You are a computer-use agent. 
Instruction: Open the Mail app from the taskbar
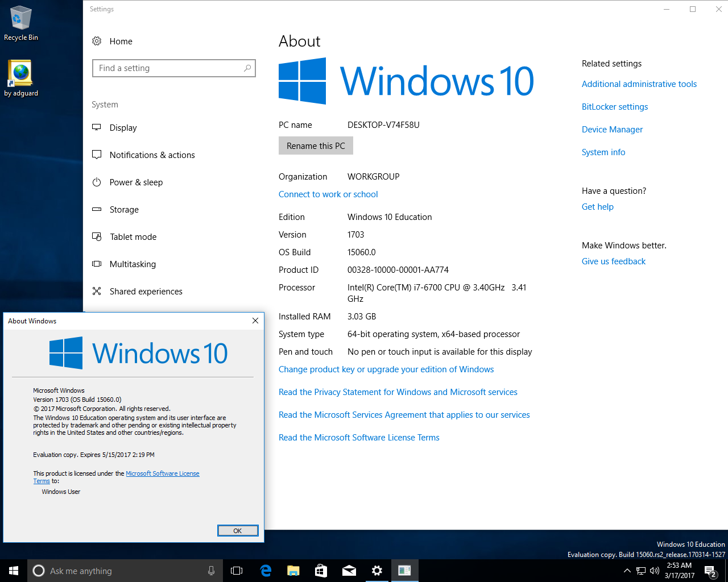tap(349, 571)
